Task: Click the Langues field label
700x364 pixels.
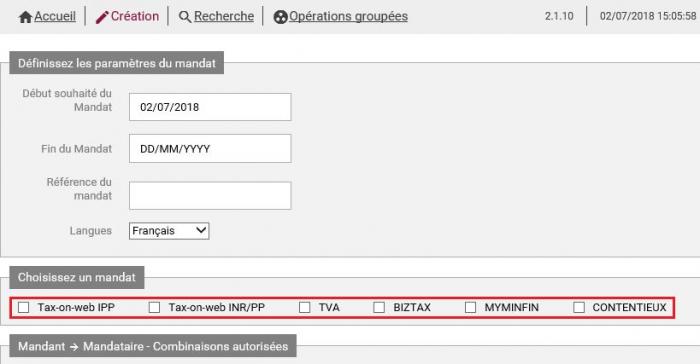Action: click(x=91, y=231)
